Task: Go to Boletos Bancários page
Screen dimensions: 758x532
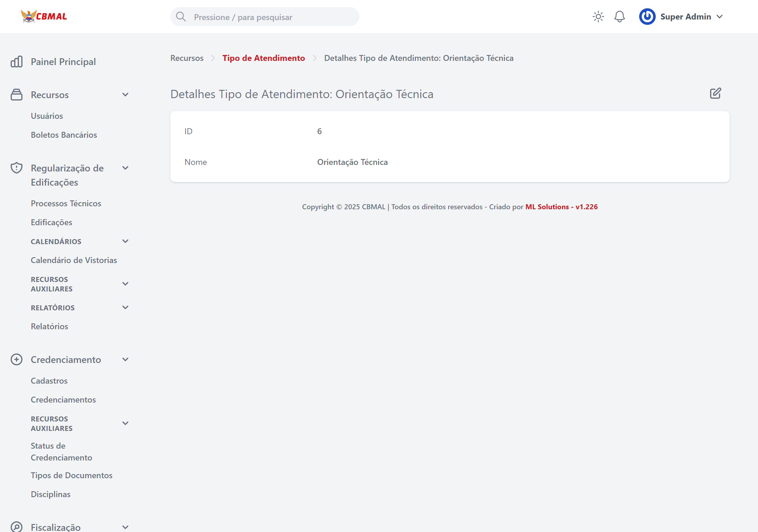Action: tap(64, 135)
